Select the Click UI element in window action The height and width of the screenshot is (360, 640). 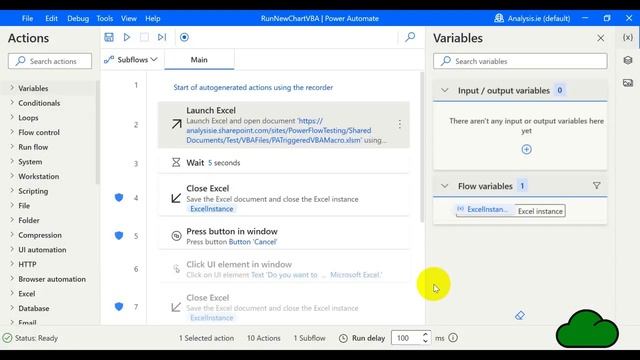click(284, 269)
